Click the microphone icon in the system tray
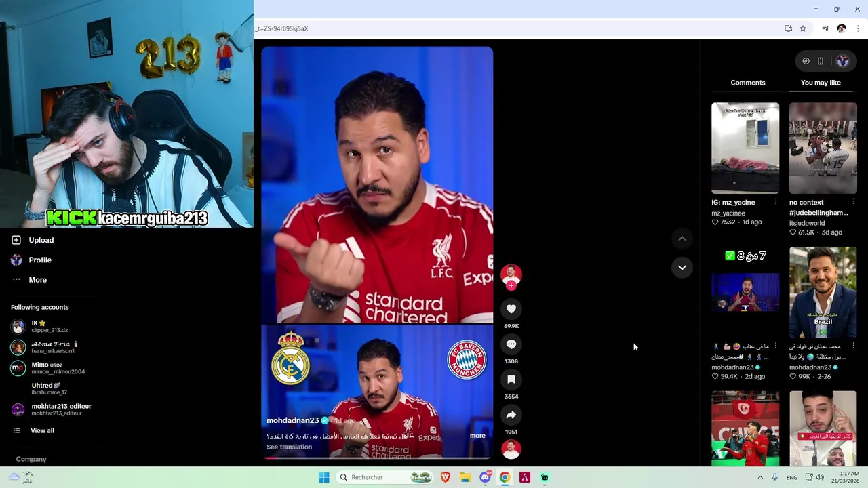868x488 pixels. [x=775, y=477]
